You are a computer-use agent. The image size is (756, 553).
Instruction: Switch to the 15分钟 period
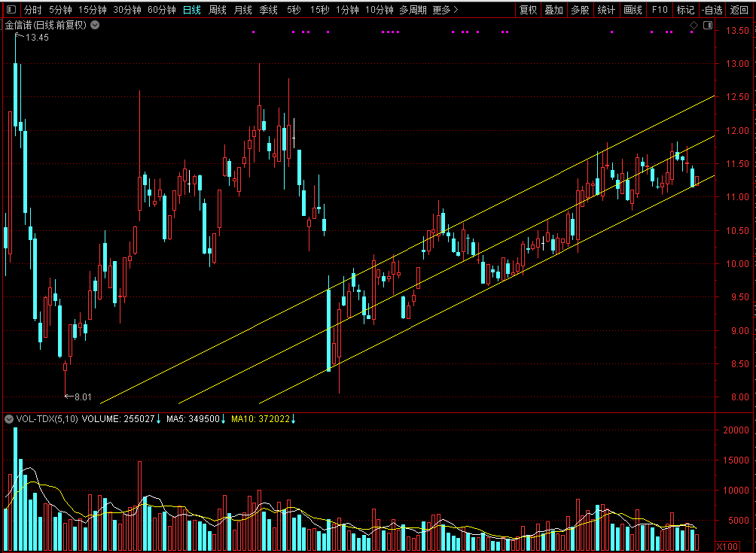click(x=93, y=10)
